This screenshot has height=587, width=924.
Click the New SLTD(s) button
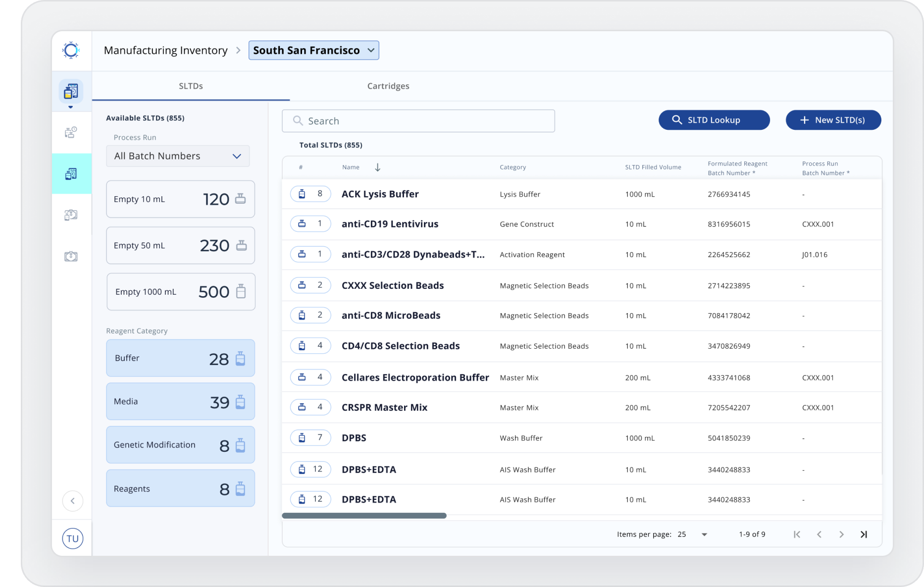click(x=833, y=120)
